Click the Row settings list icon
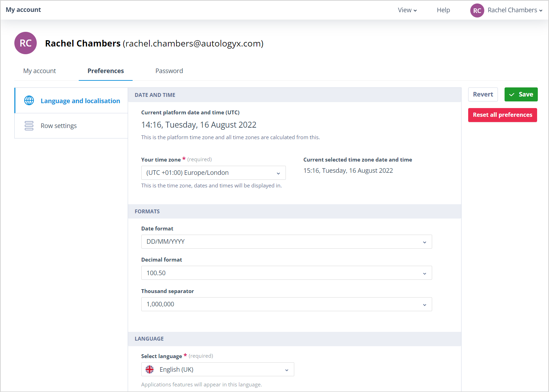The image size is (549, 392). tap(29, 126)
